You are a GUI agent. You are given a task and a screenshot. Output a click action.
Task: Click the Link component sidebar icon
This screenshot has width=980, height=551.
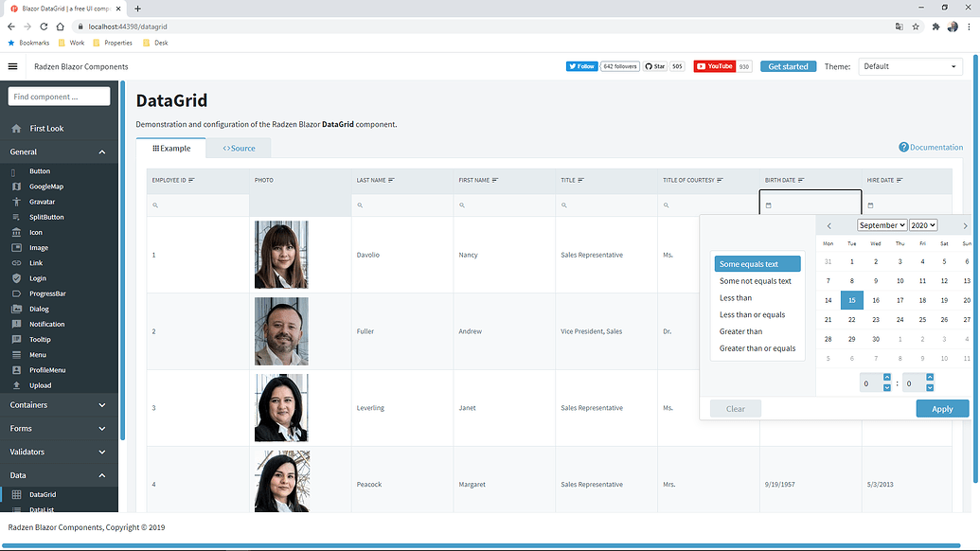pos(16,263)
